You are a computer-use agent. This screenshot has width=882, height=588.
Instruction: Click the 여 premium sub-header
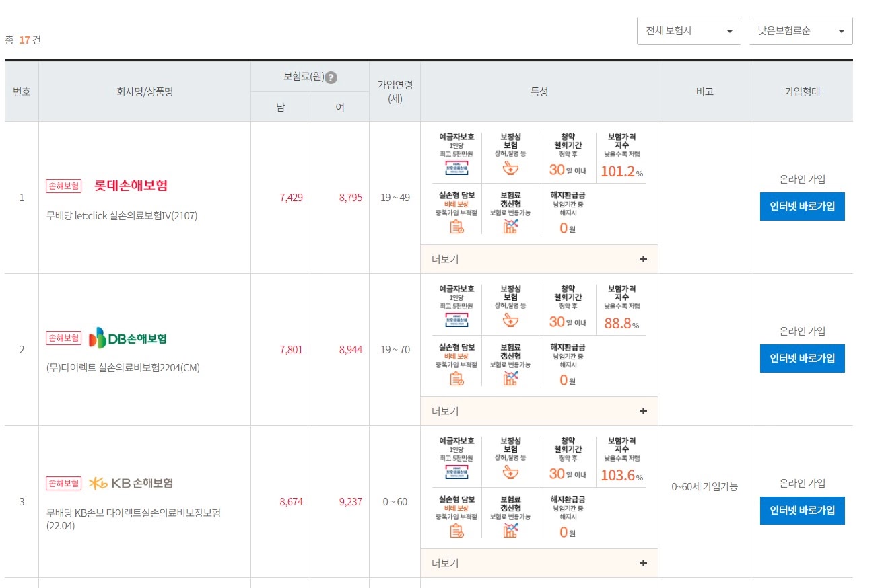coord(339,107)
